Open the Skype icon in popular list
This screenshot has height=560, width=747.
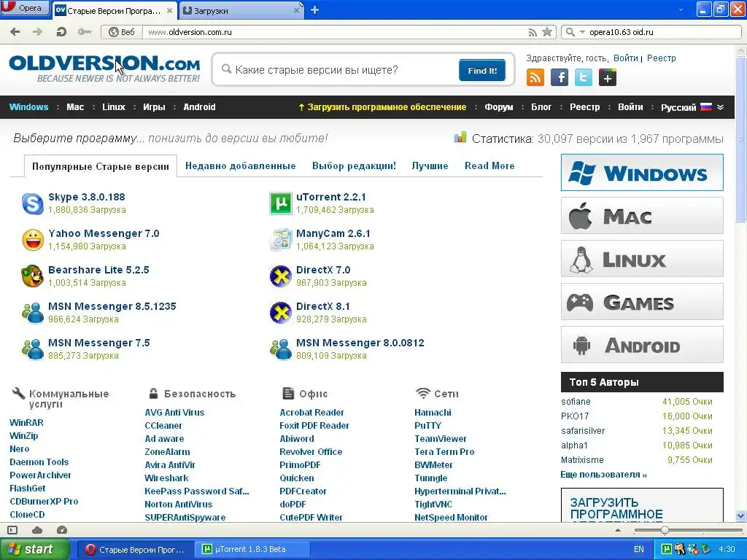click(x=33, y=204)
